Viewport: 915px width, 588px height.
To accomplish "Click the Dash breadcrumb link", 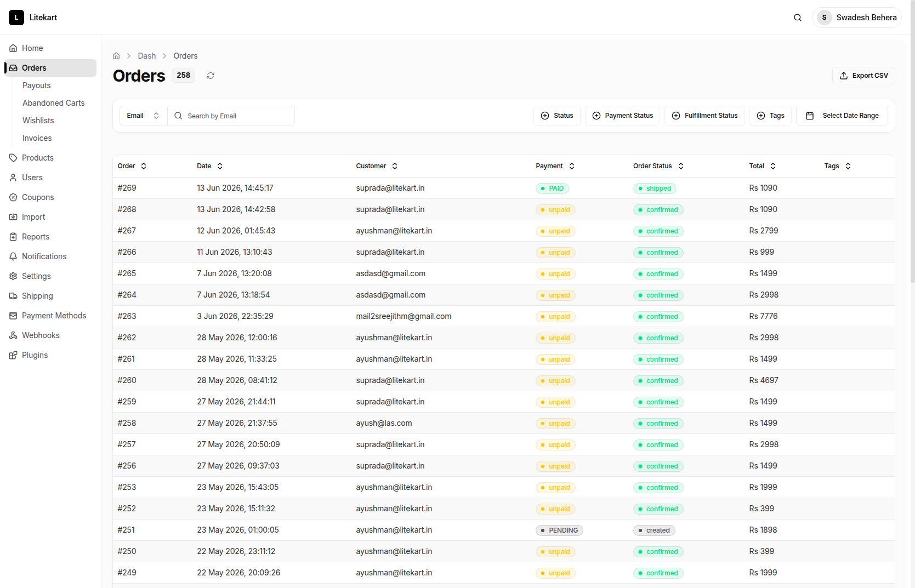I will [x=147, y=56].
